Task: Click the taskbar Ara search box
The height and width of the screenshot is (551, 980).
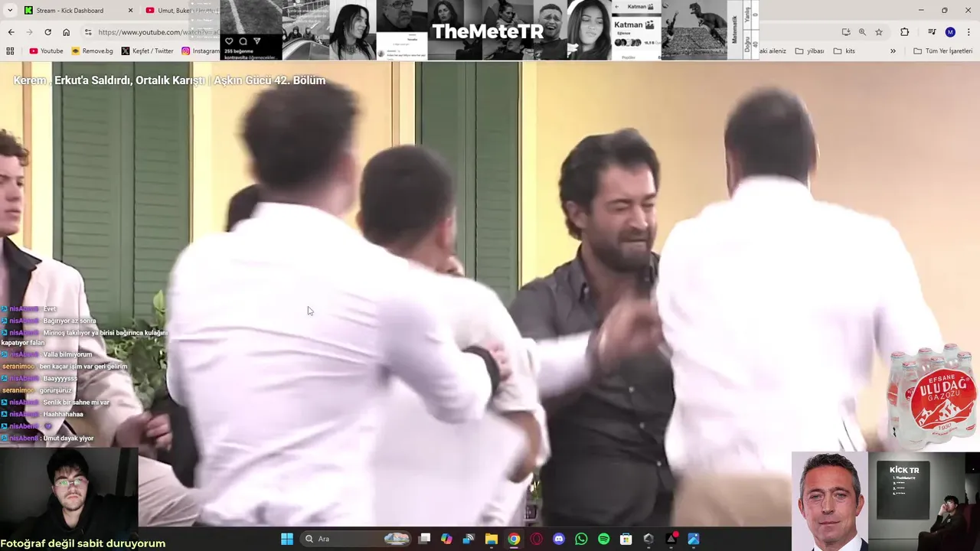Action: click(x=356, y=539)
